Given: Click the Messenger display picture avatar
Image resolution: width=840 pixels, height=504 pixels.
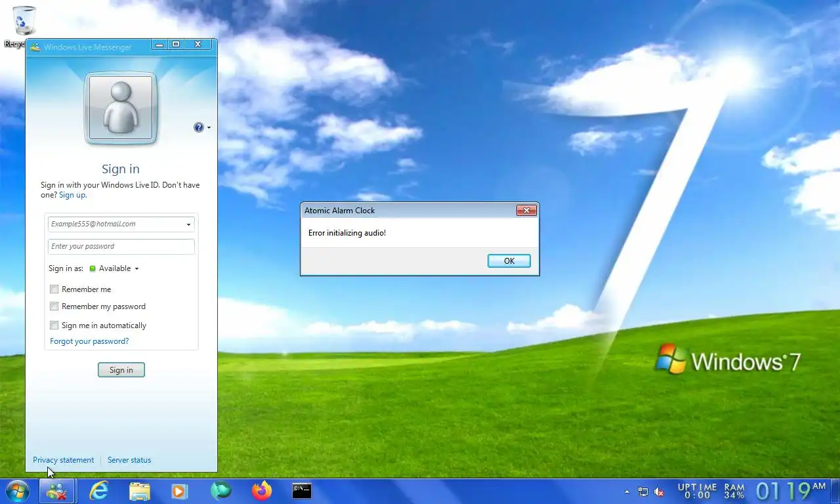Looking at the screenshot, I should pyautogui.click(x=121, y=108).
